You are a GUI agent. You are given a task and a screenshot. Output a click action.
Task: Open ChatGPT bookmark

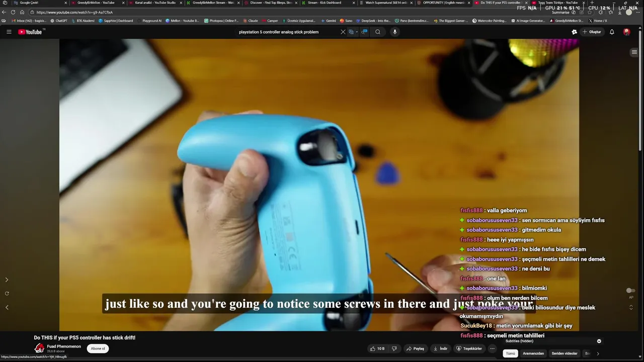coord(59,21)
